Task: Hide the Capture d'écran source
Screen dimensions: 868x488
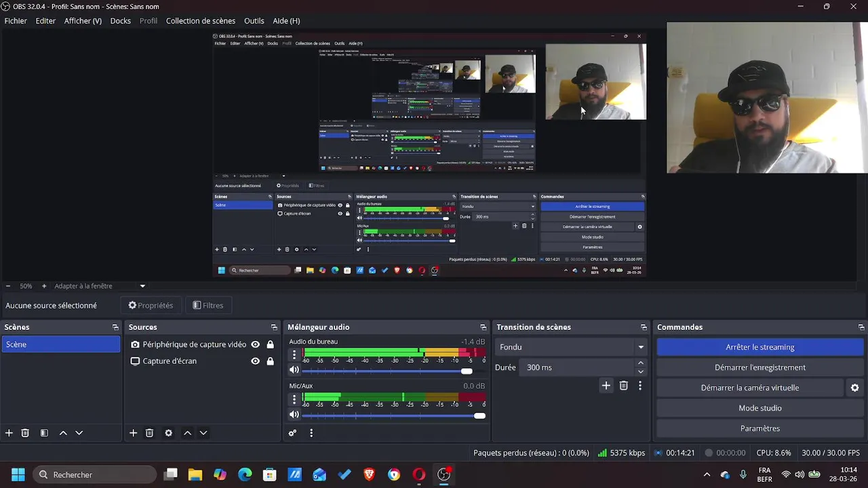Action: 255,361
